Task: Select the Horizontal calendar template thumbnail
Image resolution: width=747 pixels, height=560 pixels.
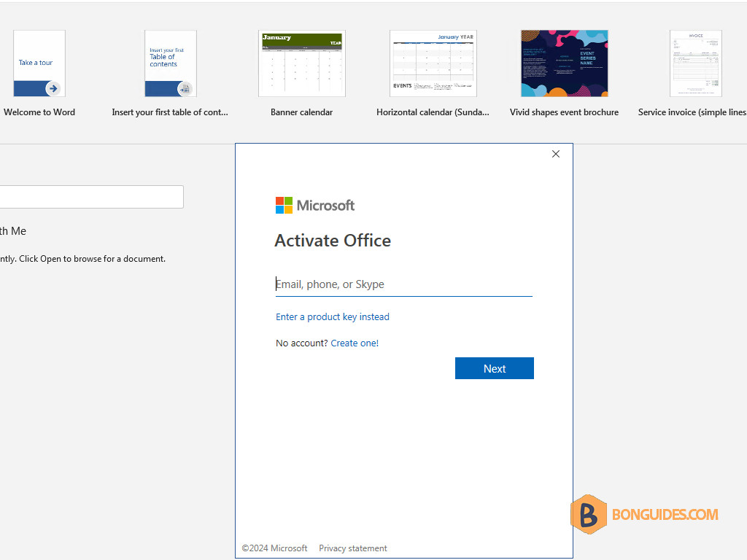Action: [x=433, y=63]
